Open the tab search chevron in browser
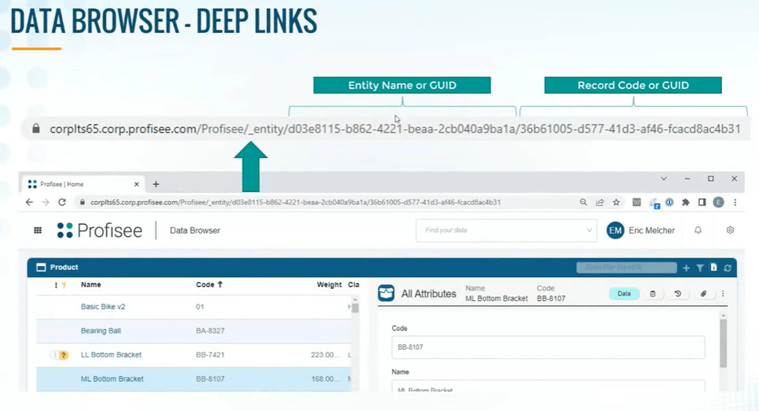 pyautogui.click(x=664, y=179)
